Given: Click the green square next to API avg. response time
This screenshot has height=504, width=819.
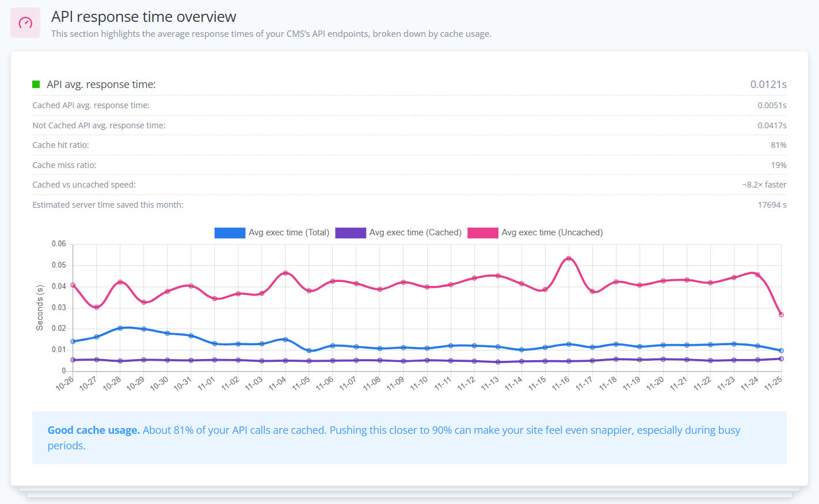Looking at the screenshot, I should pyautogui.click(x=36, y=85).
